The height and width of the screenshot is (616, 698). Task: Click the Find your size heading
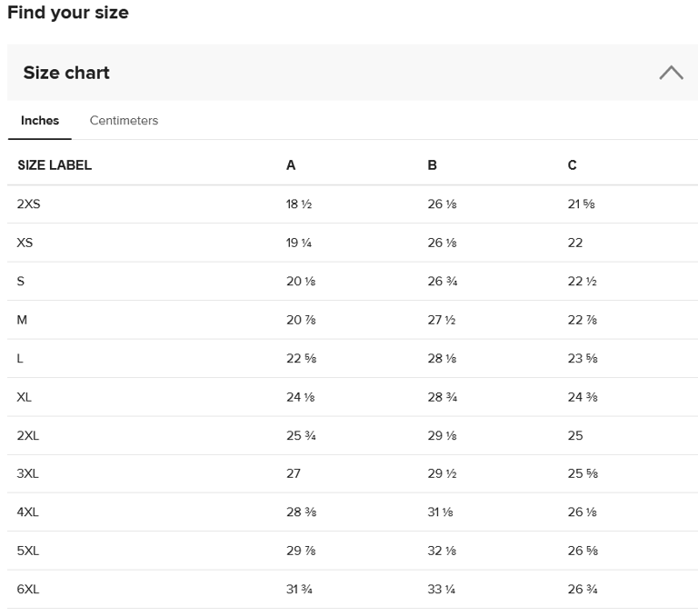[68, 13]
